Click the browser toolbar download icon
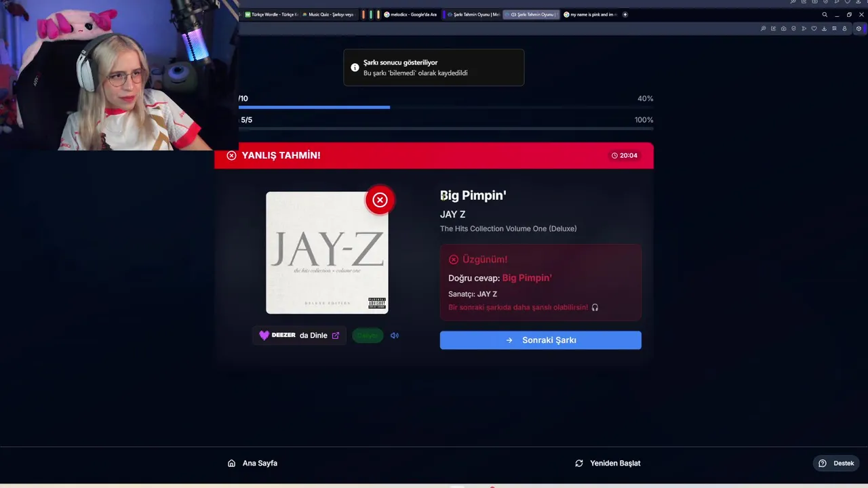The height and width of the screenshot is (488, 868). pos(824,28)
